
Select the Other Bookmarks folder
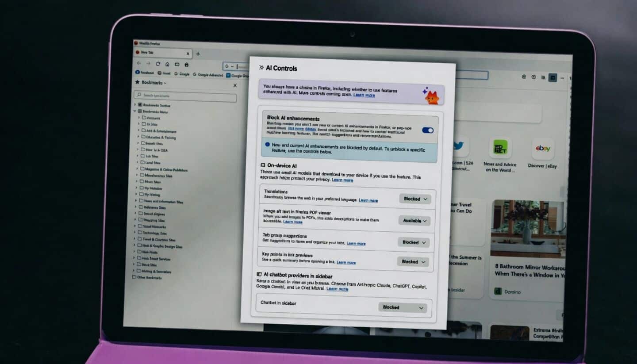click(147, 277)
